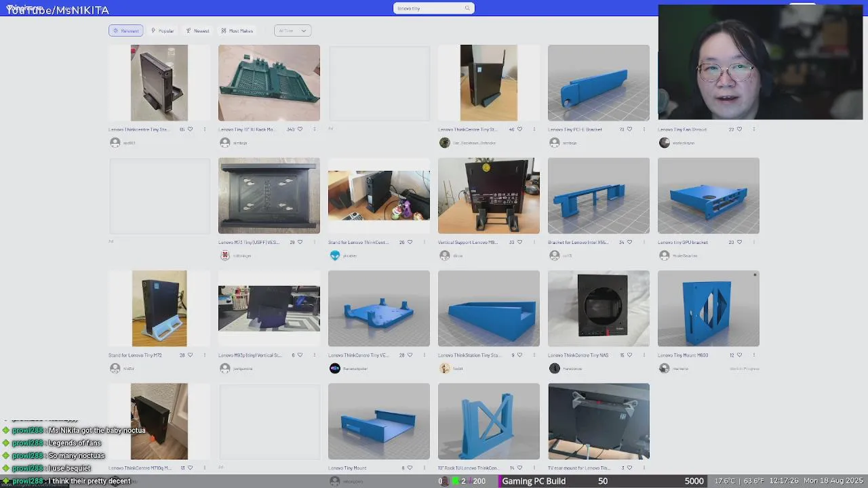Click the Relevant sort icon
Viewport: 868px width, 488px height.
116,30
